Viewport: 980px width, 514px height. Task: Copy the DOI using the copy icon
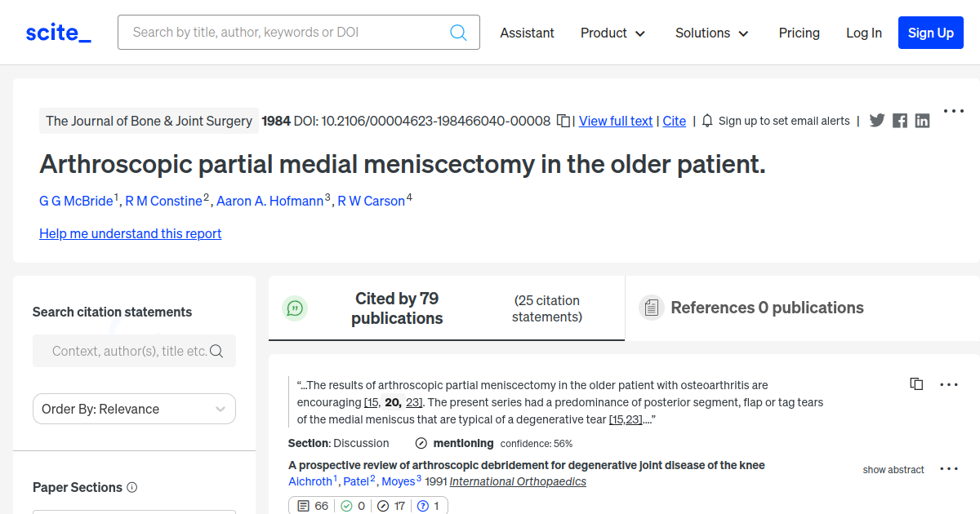563,121
